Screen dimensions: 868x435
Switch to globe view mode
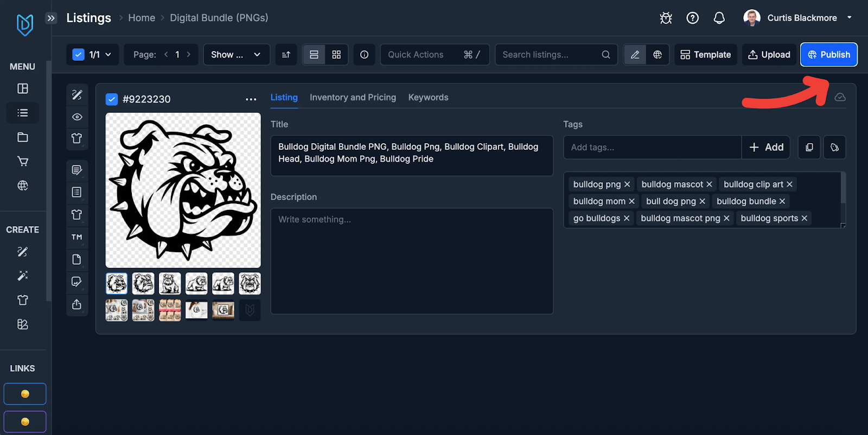click(x=658, y=54)
